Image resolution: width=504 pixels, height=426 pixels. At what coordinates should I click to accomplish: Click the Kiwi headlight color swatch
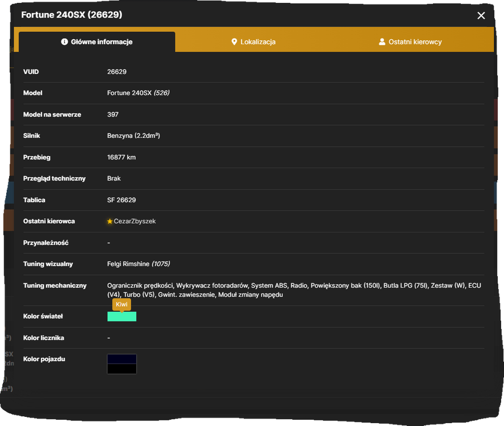pyautogui.click(x=122, y=316)
